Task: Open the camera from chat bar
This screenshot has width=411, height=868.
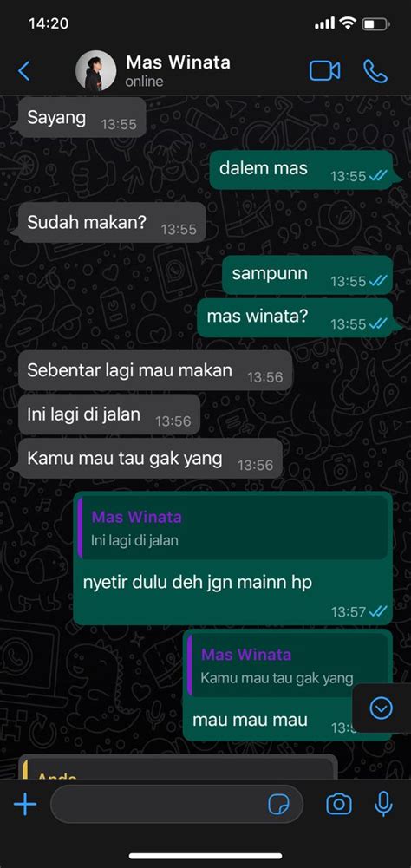Action: coord(339,804)
